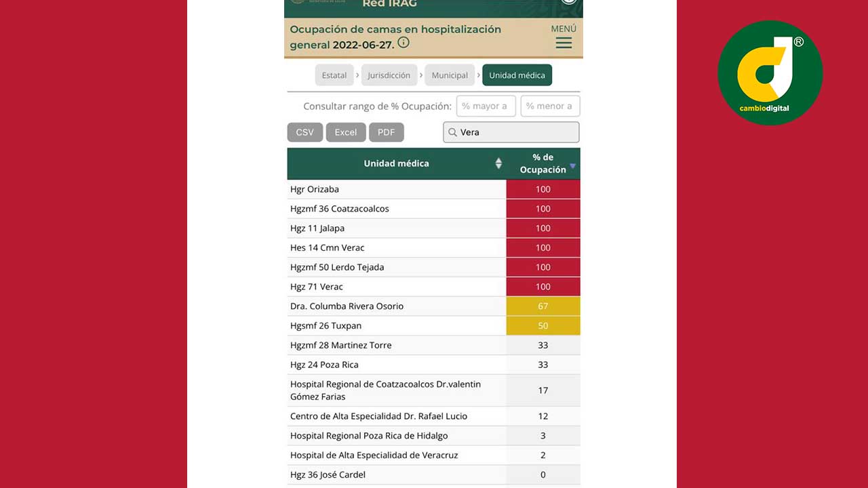Export the table as CSV
This screenshot has height=488, width=868.
point(304,132)
